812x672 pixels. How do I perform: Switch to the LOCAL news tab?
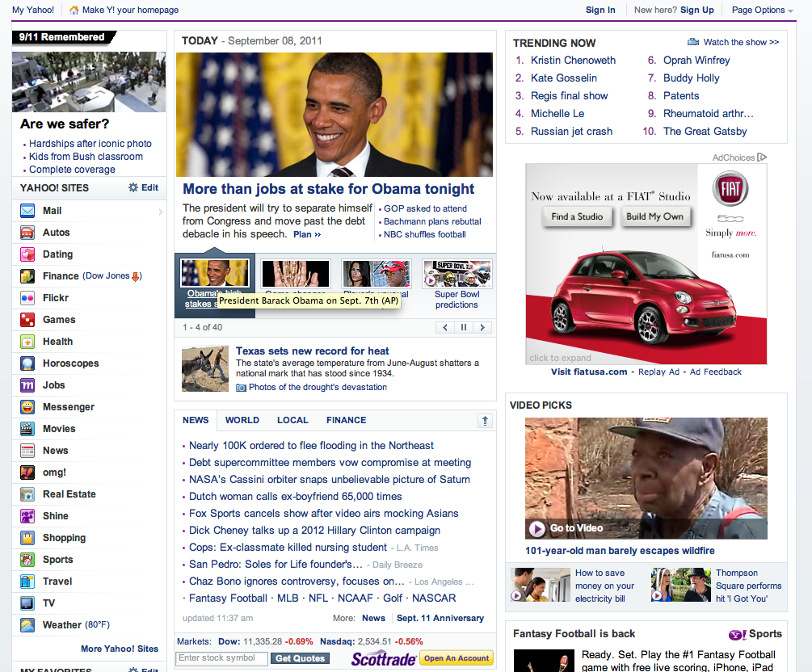(x=292, y=420)
